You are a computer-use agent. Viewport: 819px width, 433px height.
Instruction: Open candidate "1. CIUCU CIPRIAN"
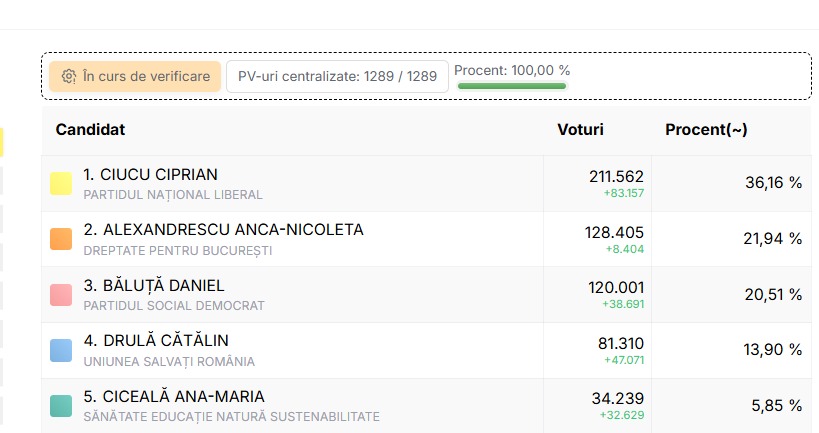[151, 174]
